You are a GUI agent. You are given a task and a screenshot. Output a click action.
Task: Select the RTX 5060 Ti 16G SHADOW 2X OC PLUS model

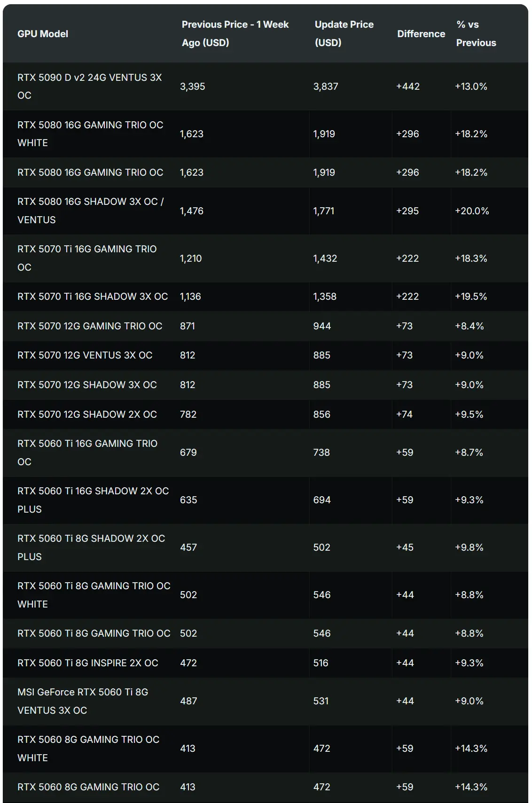tap(93, 500)
